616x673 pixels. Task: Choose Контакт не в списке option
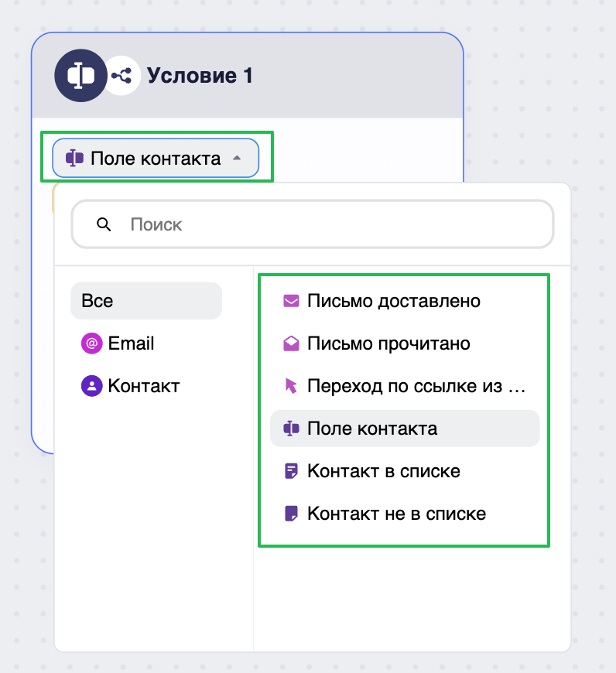coord(405,514)
